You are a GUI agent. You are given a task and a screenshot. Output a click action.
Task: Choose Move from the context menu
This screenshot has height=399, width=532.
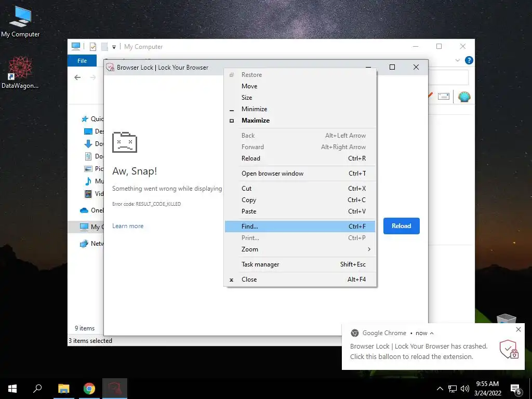[300, 86]
